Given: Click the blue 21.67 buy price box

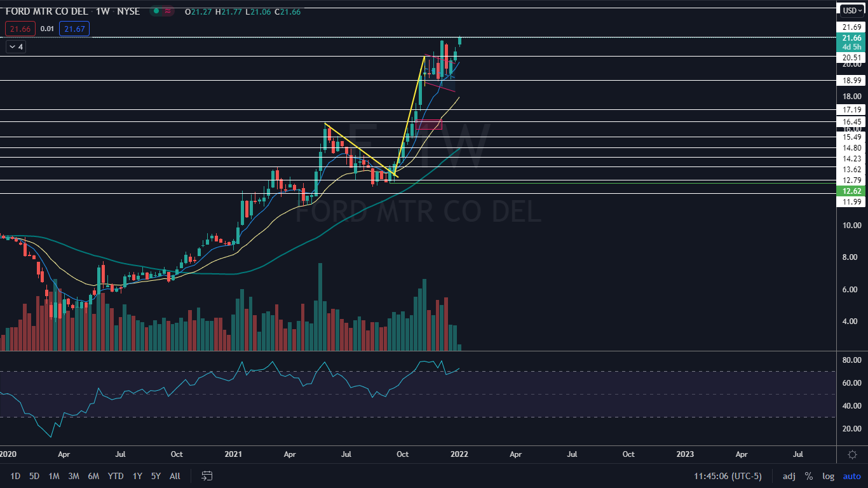Looking at the screenshot, I should pos(74,29).
